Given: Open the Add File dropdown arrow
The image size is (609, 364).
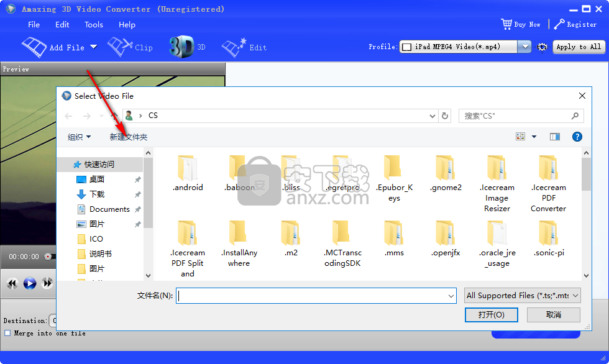Looking at the screenshot, I should coord(94,47).
